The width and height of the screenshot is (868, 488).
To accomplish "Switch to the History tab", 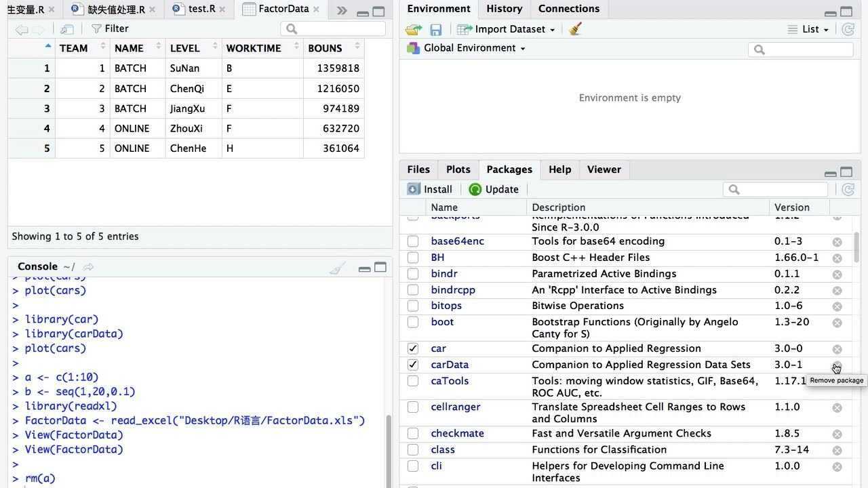I will (504, 9).
